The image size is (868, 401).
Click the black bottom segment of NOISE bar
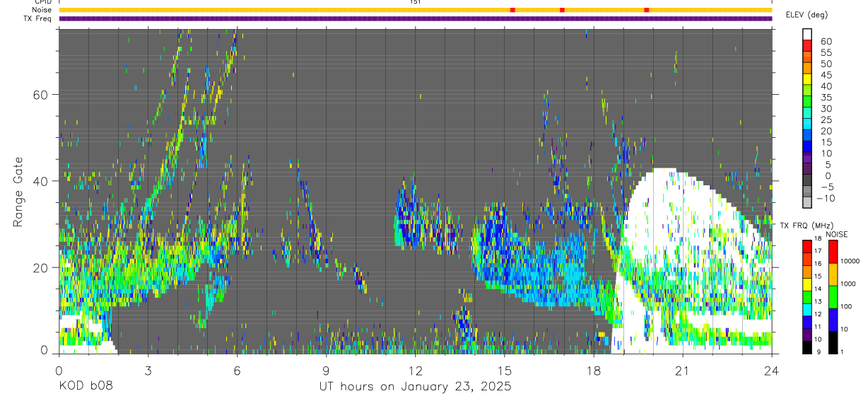click(x=833, y=342)
